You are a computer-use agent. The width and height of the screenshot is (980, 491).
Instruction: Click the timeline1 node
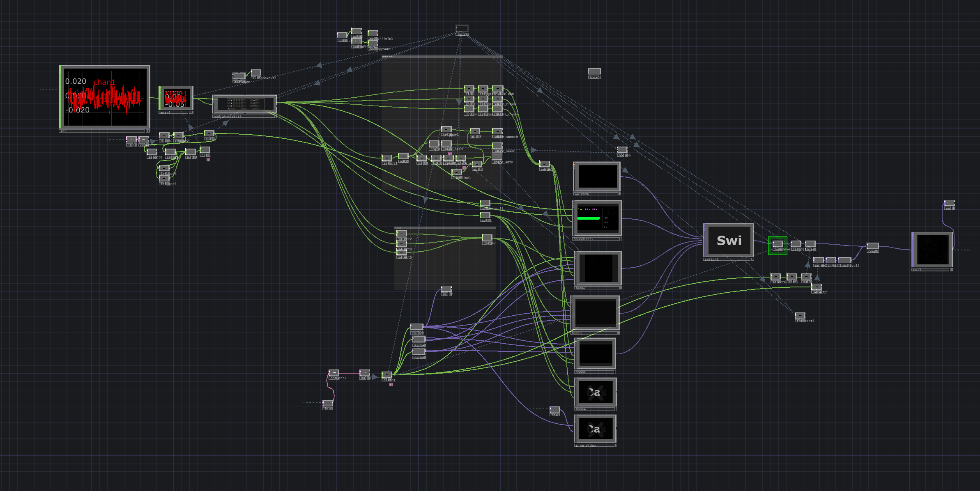457,172
